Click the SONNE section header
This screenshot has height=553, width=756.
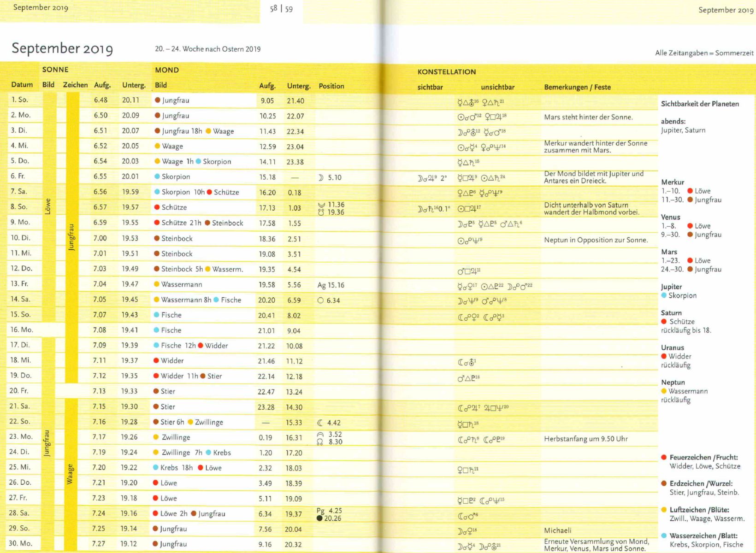point(55,70)
